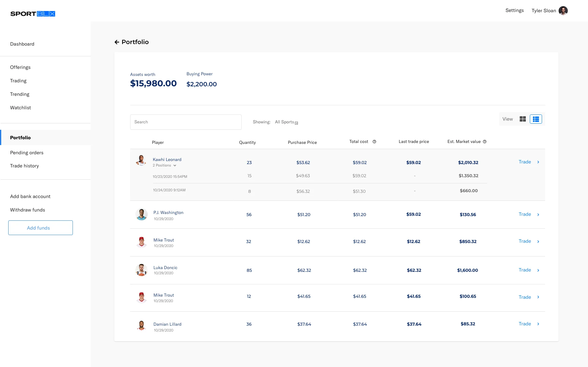Open Pending orders in sidebar

pyautogui.click(x=27, y=153)
